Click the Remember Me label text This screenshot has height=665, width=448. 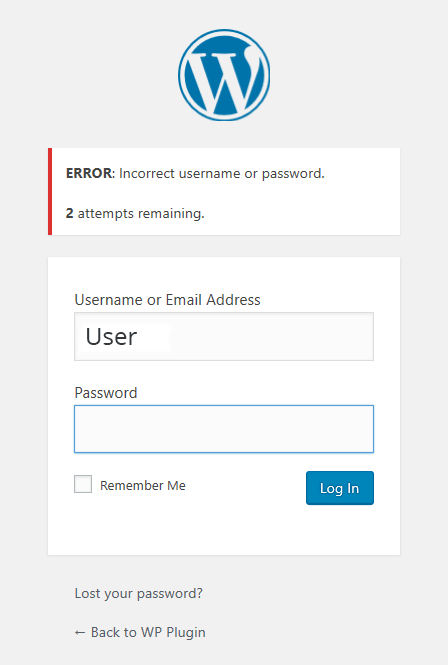143,485
